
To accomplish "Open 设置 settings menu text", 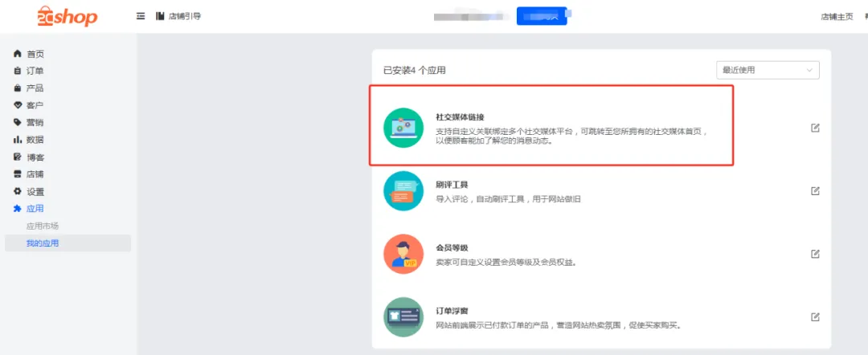I will [35, 192].
